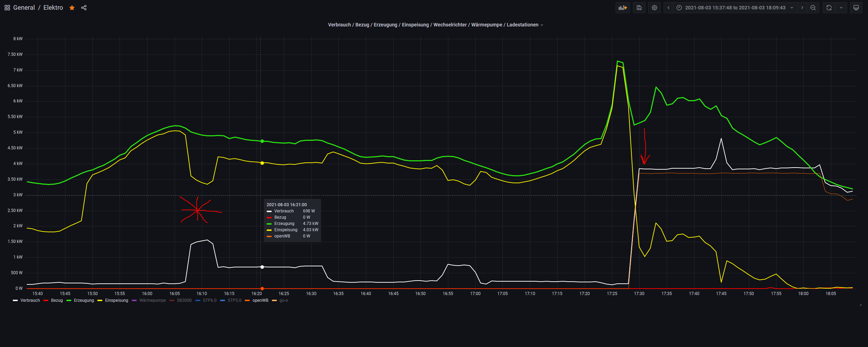Open the General folder breadcrumb
This screenshot has height=347, width=868.
coord(24,8)
